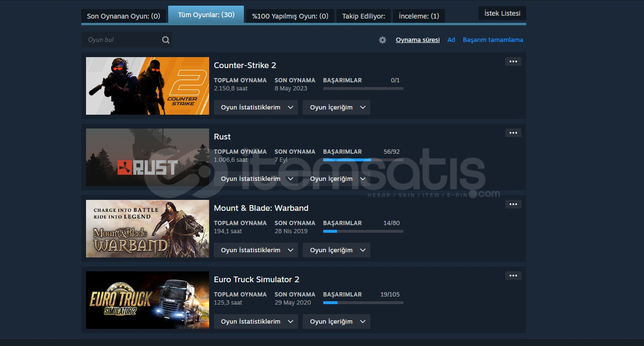Image resolution: width=644 pixels, height=346 pixels.
Task: Expand Euro Truck Simulator 2 Oyun İçeriğim dropdown
Action: pyautogui.click(x=336, y=322)
